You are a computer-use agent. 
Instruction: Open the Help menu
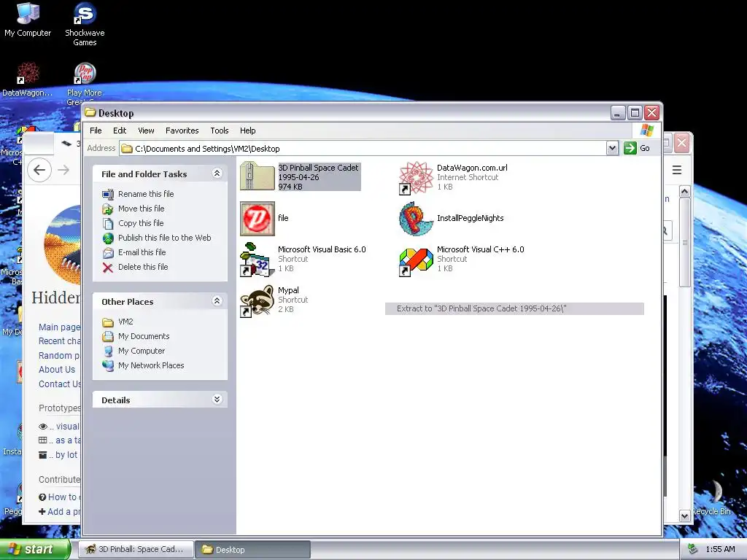pyautogui.click(x=248, y=131)
